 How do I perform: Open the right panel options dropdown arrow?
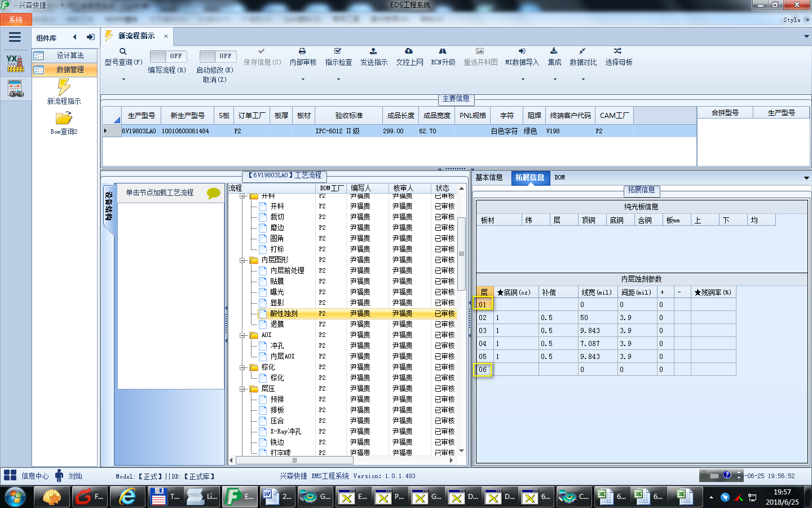806,178
